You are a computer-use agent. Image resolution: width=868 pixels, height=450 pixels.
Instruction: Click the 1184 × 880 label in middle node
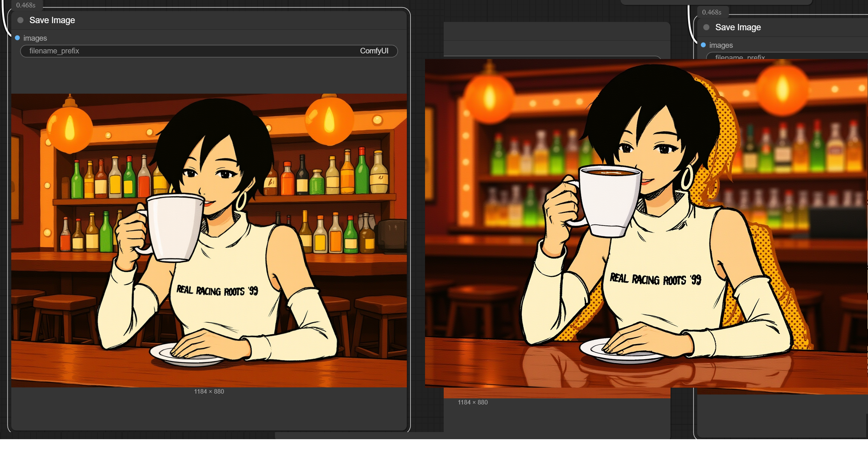[473, 402]
